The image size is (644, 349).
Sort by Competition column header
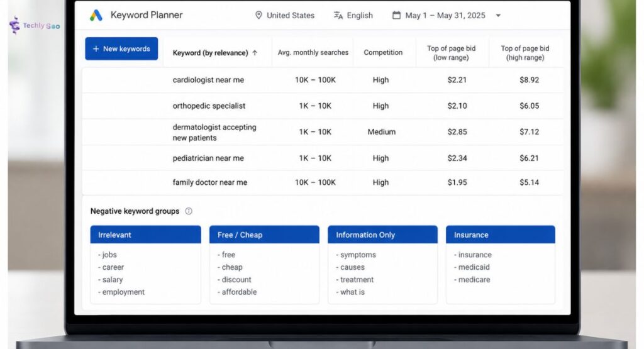(383, 52)
